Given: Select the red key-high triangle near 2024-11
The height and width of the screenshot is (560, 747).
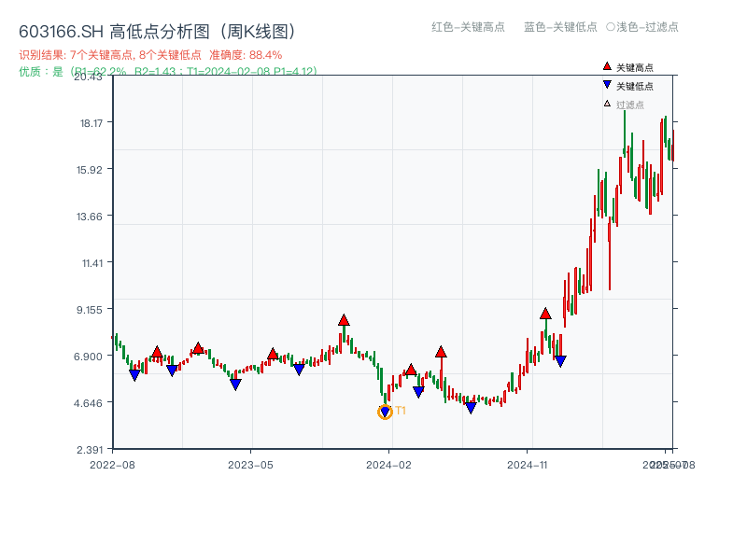Looking at the screenshot, I should tap(544, 315).
